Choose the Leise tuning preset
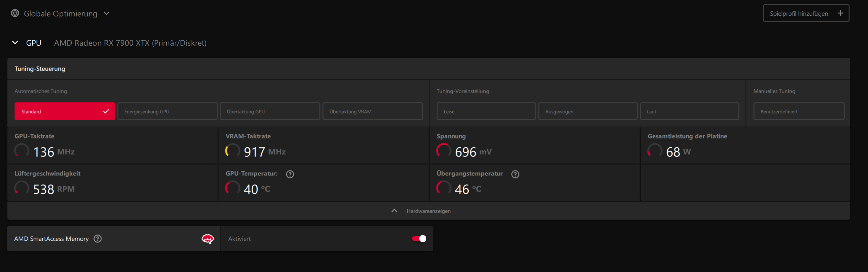The width and height of the screenshot is (868, 272). (486, 111)
